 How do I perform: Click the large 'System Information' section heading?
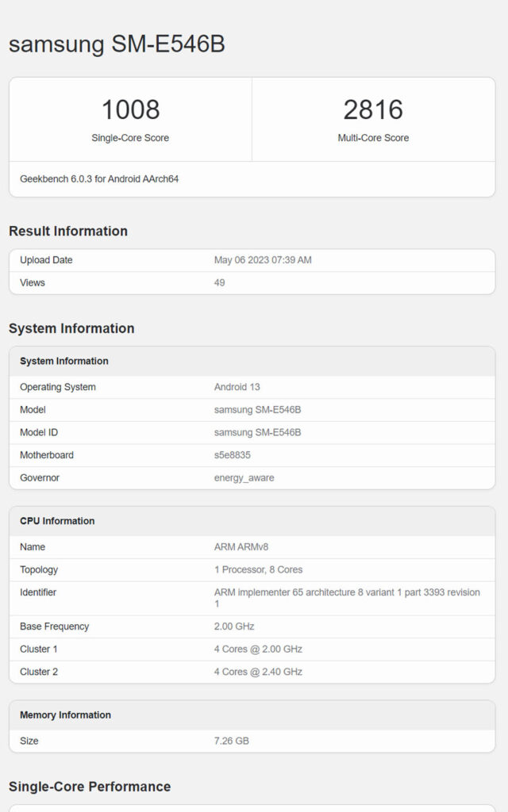pos(71,328)
